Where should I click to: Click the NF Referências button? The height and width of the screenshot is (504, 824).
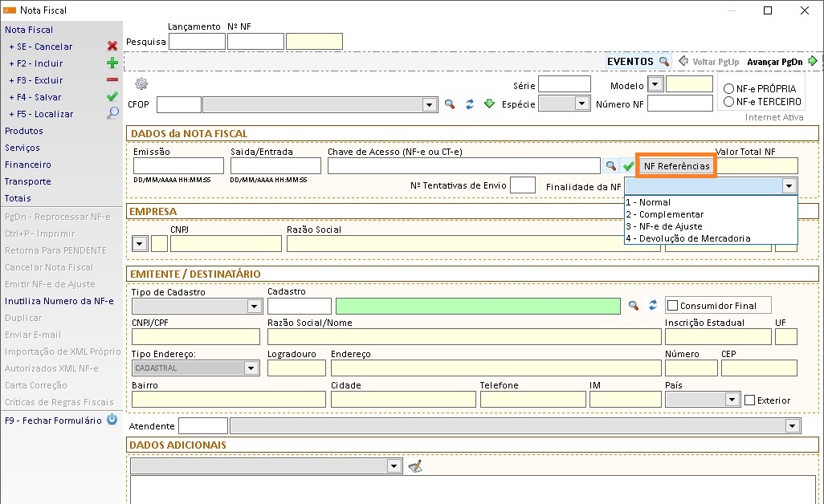[676, 166]
